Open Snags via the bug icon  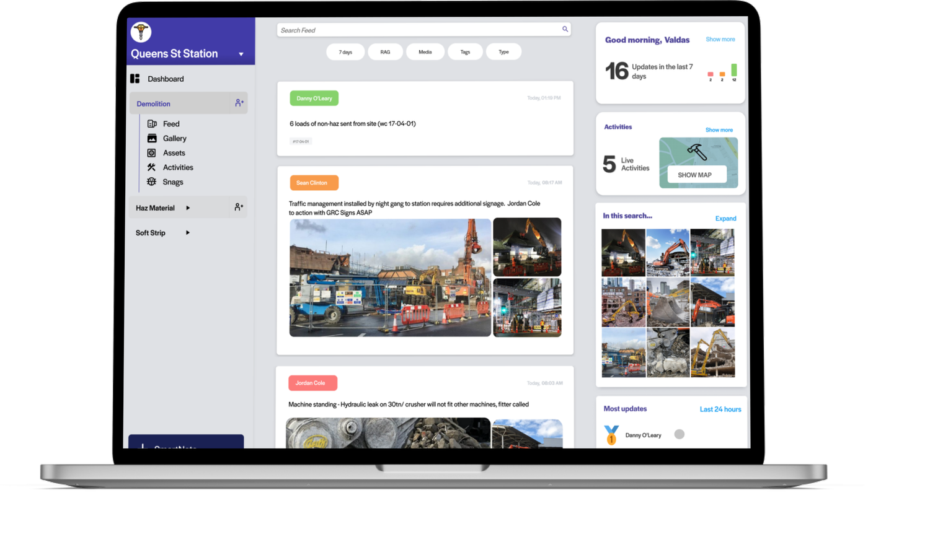[x=152, y=182]
